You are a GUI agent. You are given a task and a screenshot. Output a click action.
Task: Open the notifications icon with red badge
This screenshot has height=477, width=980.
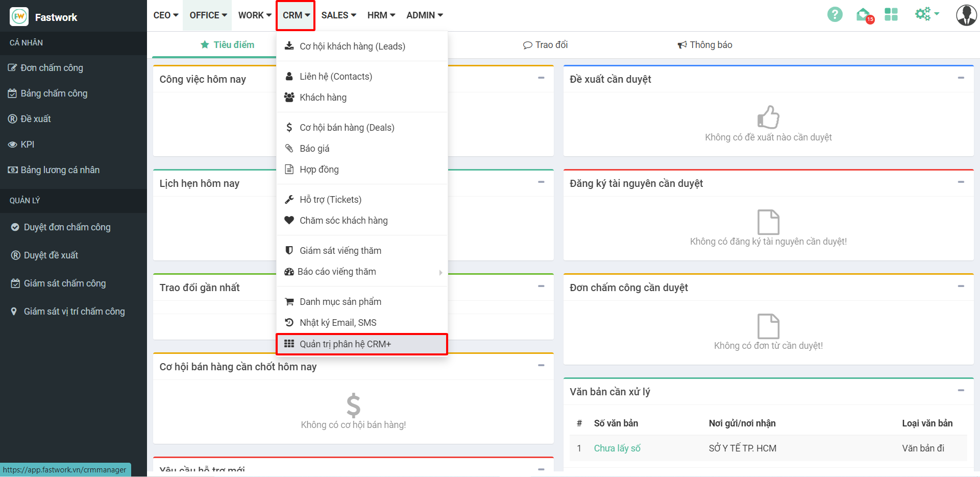pyautogui.click(x=864, y=15)
